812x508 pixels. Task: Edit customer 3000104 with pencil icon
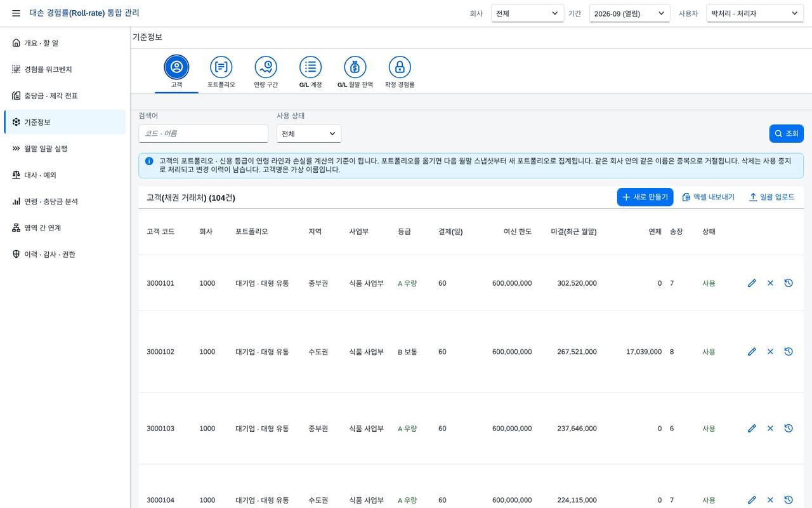point(752,500)
